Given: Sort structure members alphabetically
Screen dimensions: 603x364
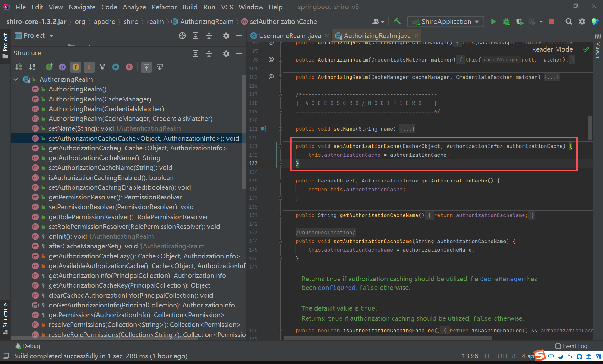Looking at the screenshot, I should [32, 67].
